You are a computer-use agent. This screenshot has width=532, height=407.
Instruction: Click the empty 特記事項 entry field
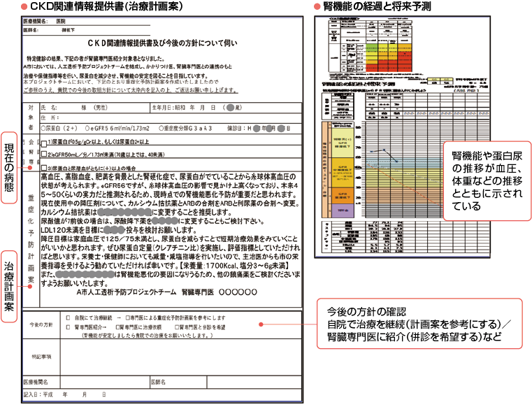click(x=181, y=357)
